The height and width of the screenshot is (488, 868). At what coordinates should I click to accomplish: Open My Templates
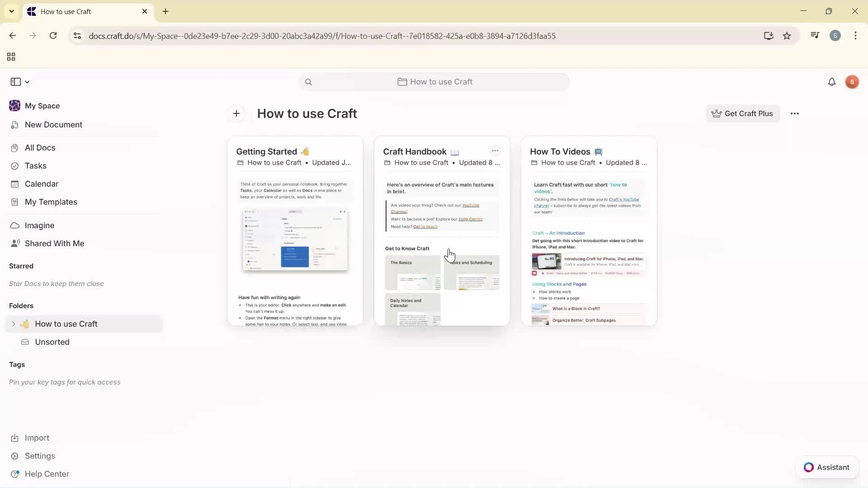tap(50, 202)
